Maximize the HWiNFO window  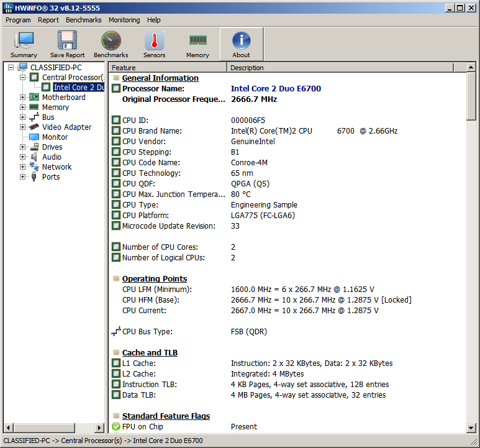pos(460,8)
